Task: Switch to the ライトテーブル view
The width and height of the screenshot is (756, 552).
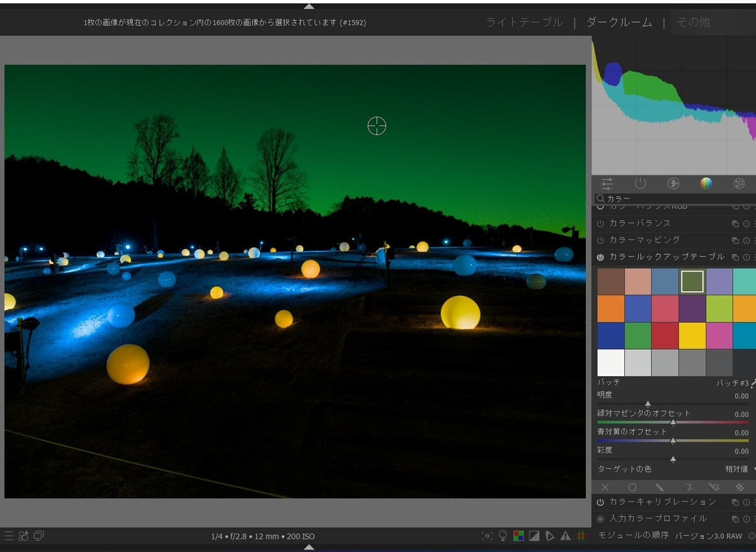Action: coord(524,21)
